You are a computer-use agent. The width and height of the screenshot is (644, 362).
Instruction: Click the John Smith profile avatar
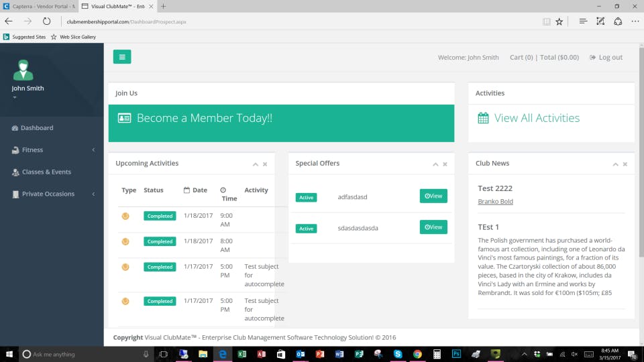[x=23, y=70]
